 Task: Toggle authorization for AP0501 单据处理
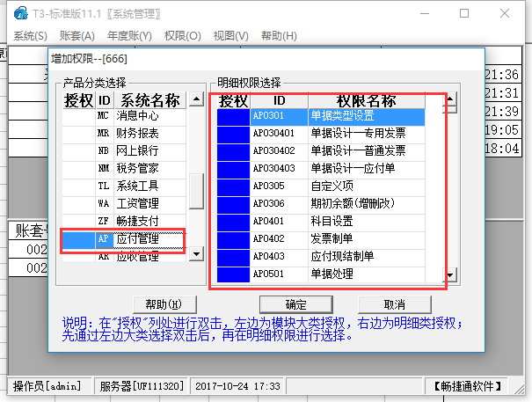(233, 275)
